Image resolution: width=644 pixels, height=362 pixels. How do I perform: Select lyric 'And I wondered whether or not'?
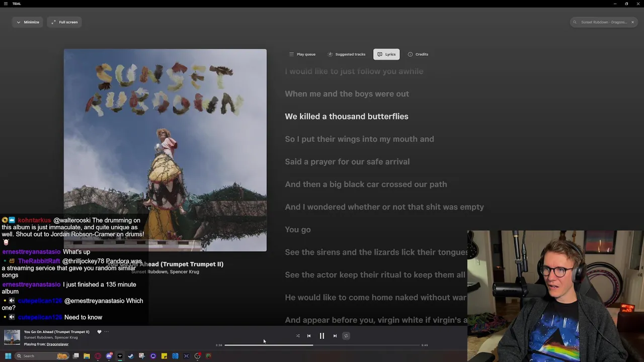[384, 207]
